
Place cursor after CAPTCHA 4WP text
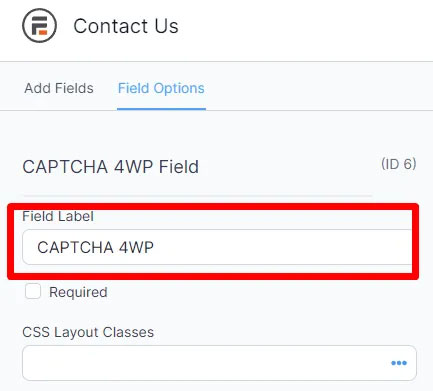pyautogui.click(x=155, y=248)
